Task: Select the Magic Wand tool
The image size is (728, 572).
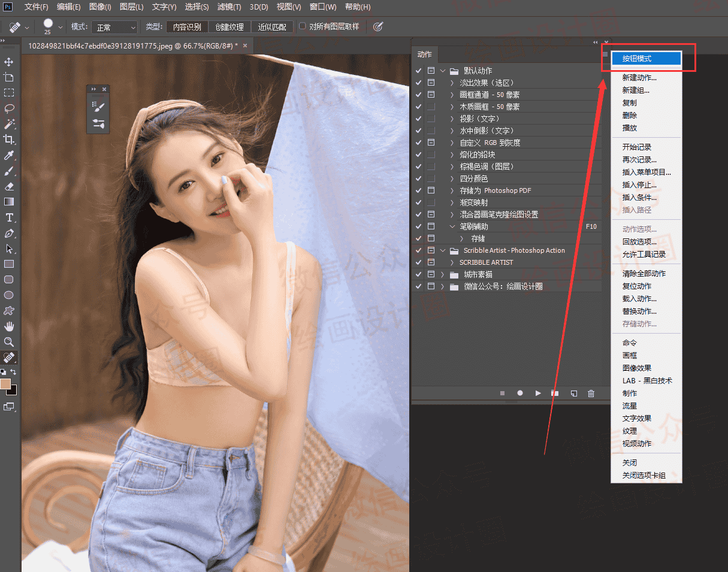Action: pos(9,124)
